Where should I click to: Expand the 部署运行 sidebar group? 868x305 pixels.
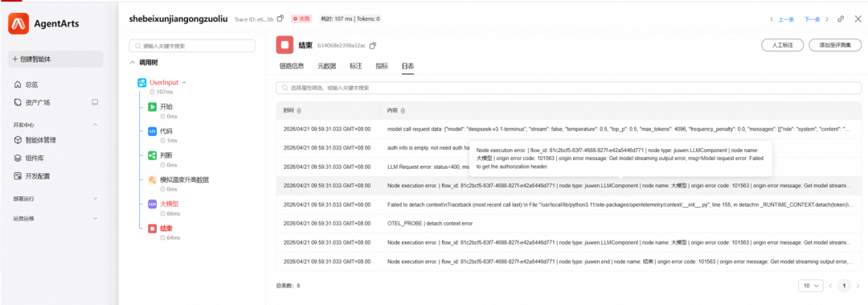pyautogui.click(x=95, y=199)
